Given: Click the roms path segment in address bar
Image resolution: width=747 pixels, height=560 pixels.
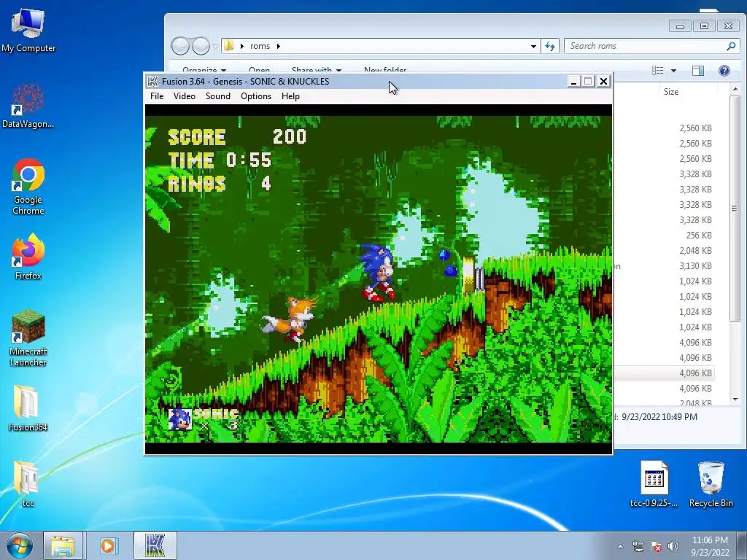Looking at the screenshot, I should [x=260, y=46].
